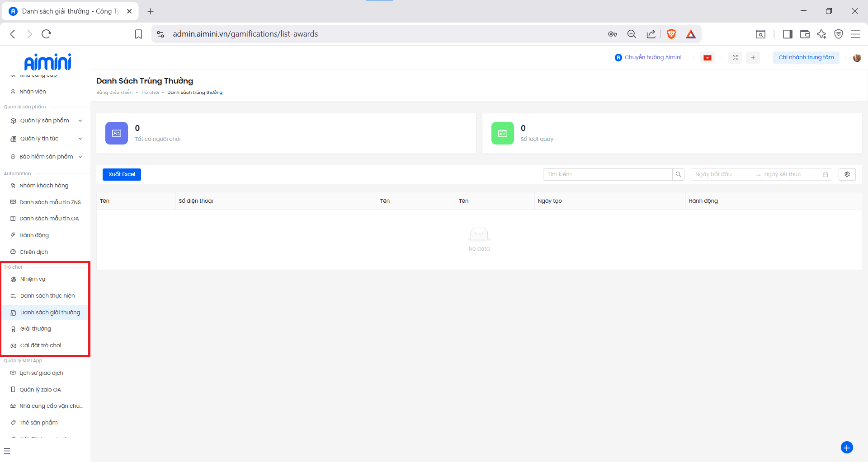Toggle the fullscreen icon in header
Screen dimensions: 868x462
(735, 58)
